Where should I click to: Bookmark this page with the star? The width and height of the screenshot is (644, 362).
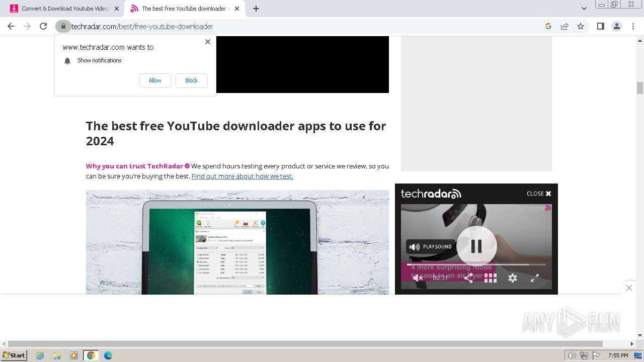coord(581,26)
